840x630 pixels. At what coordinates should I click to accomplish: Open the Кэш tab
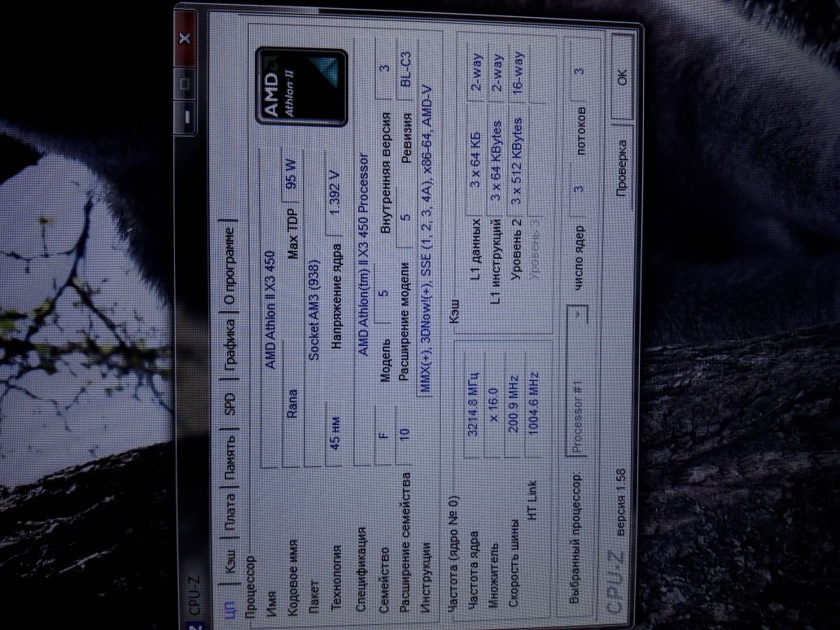(230, 562)
